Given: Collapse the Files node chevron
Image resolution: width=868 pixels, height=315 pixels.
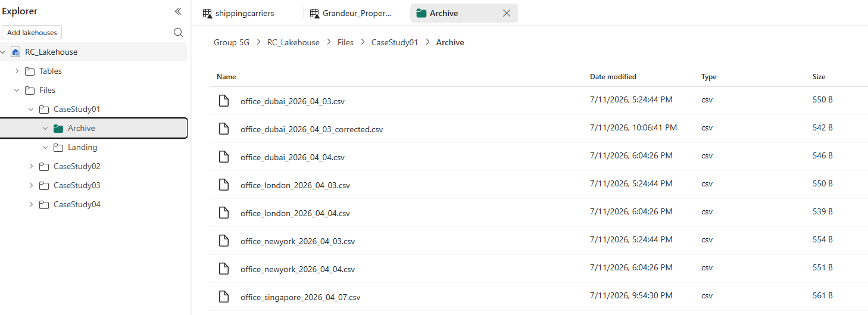Looking at the screenshot, I should (x=17, y=90).
